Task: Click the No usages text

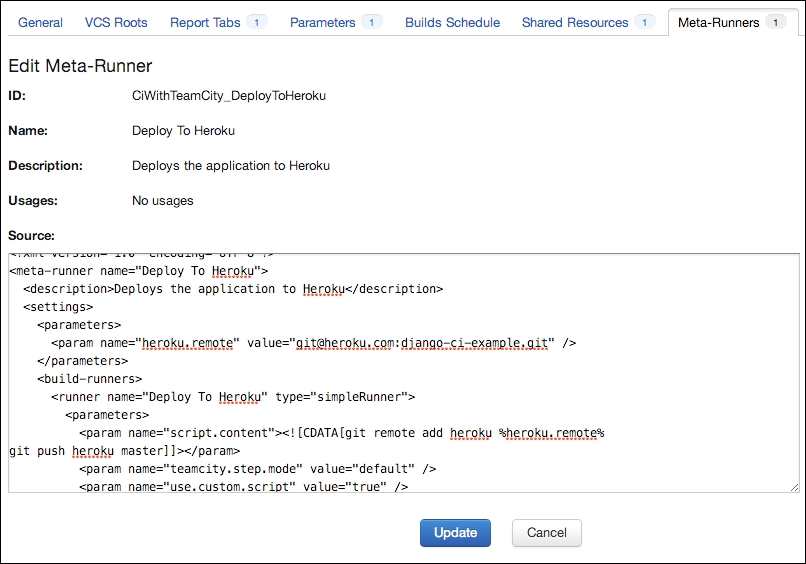Action: (x=162, y=201)
